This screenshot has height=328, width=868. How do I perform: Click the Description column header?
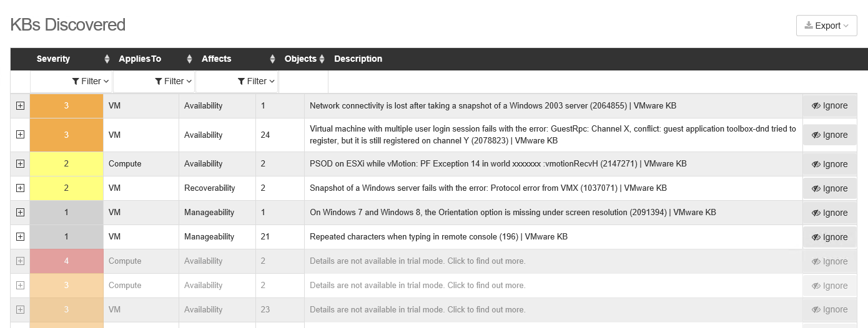[358, 59]
